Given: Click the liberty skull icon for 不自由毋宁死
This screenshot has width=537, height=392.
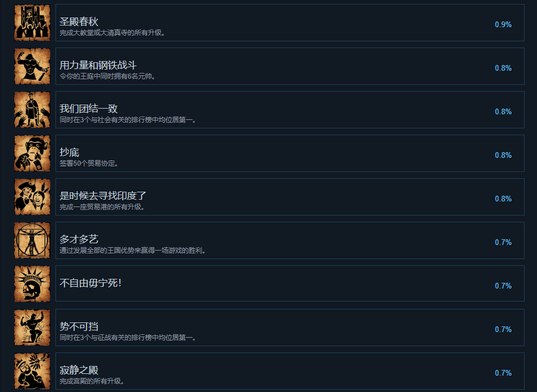Looking at the screenshot, I should [x=32, y=284].
